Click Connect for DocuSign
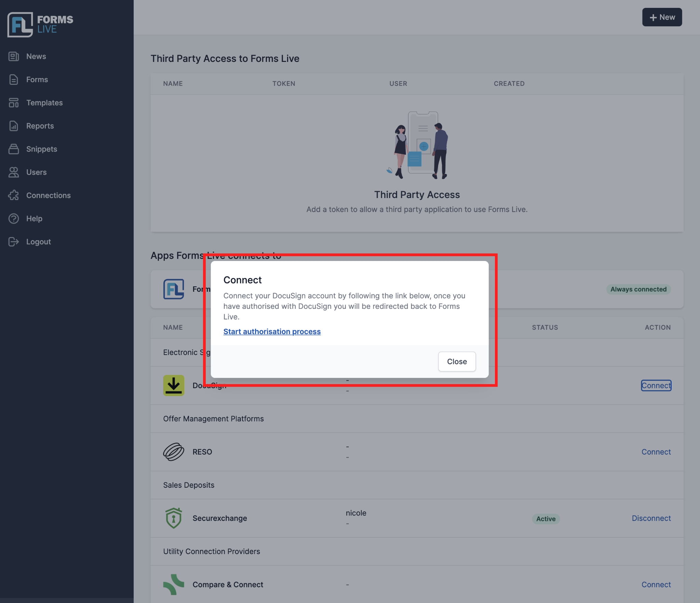The width and height of the screenshot is (700, 603). [656, 385]
